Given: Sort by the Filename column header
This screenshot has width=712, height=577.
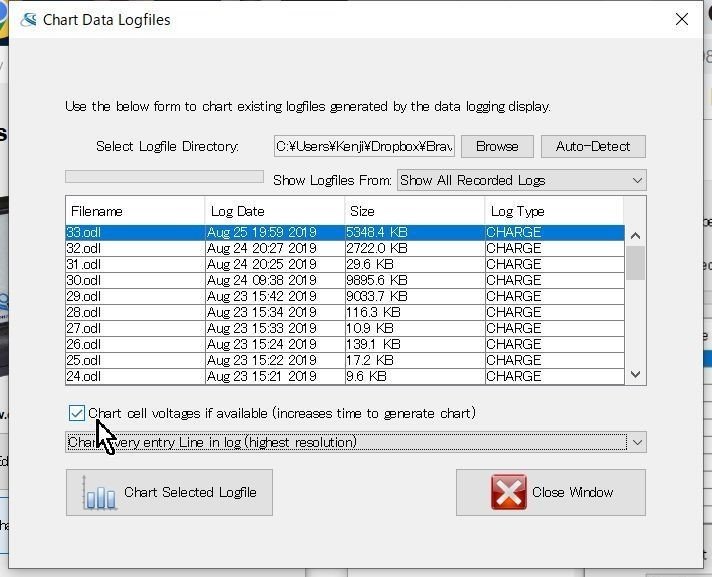Looking at the screenshot, I should pos(135,211).
